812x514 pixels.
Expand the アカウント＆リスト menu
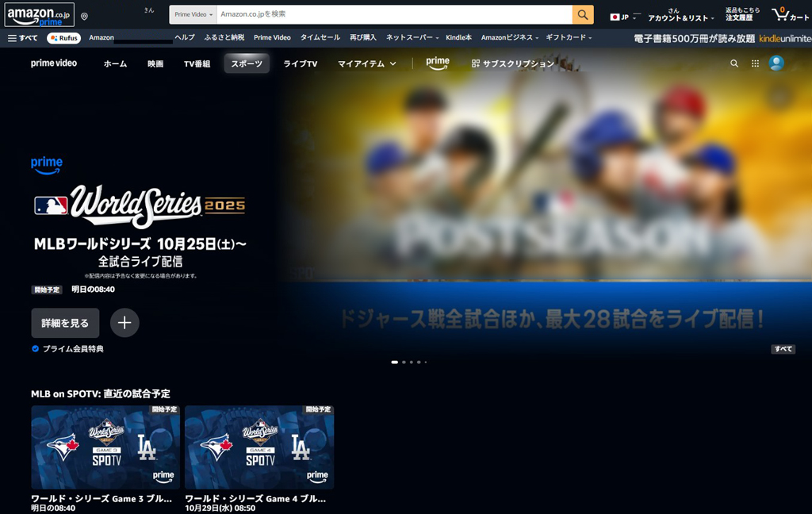point(680,17)
